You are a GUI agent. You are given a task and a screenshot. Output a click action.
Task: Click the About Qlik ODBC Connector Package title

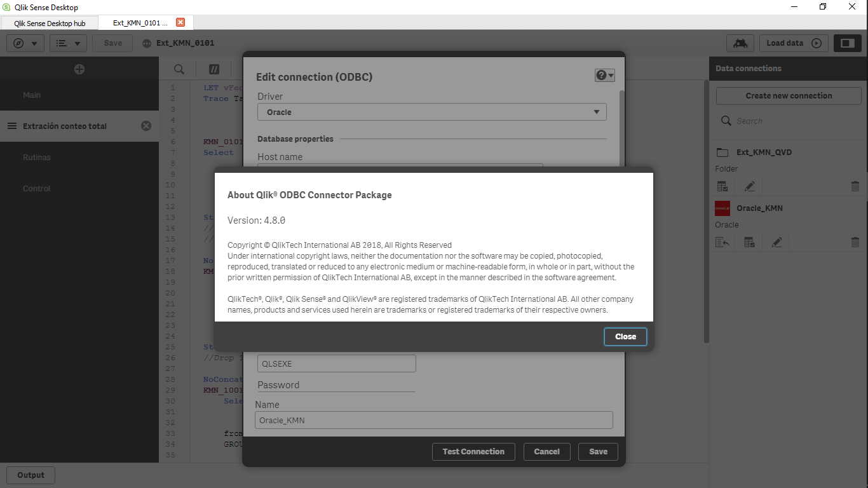tap(309, 195)
